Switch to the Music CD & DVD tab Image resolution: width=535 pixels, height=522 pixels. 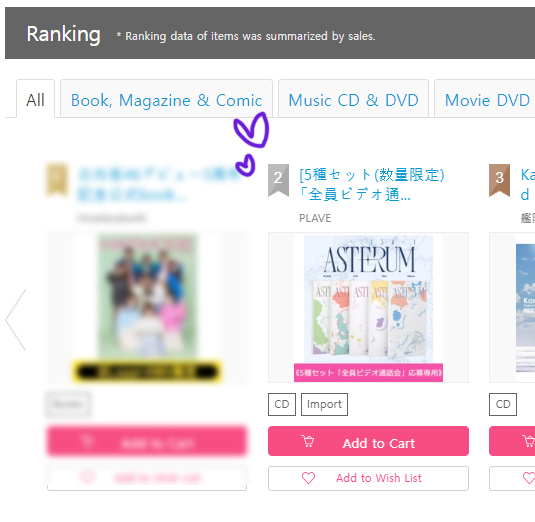tap(353, 99)
